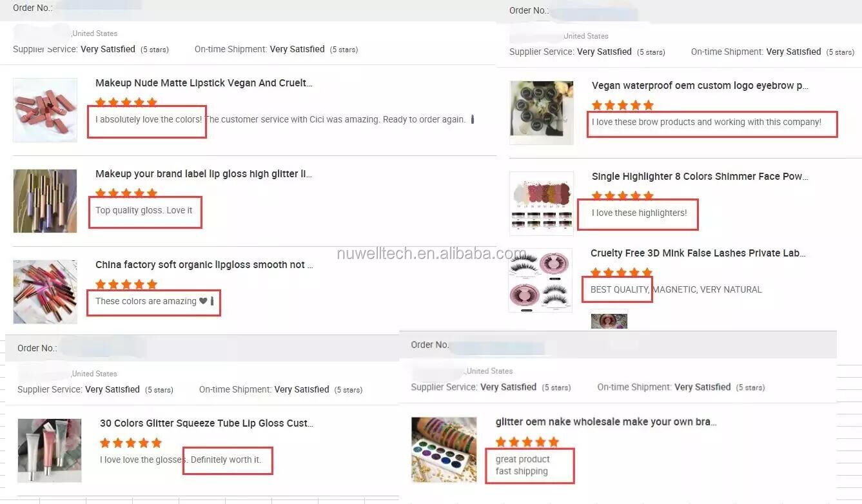Open the nude matte lipstick product thumbnail
The width and height of the screenshot is (862, 504).
(45, 110)
